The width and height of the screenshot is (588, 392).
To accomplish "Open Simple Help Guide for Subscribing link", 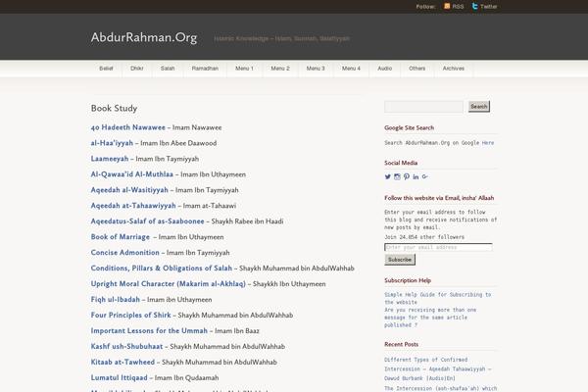I will [x=438, y=298].
